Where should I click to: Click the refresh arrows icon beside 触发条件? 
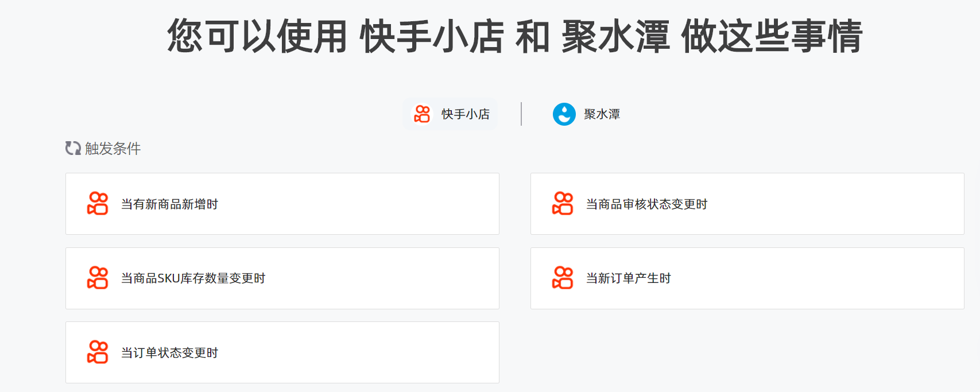73,149
